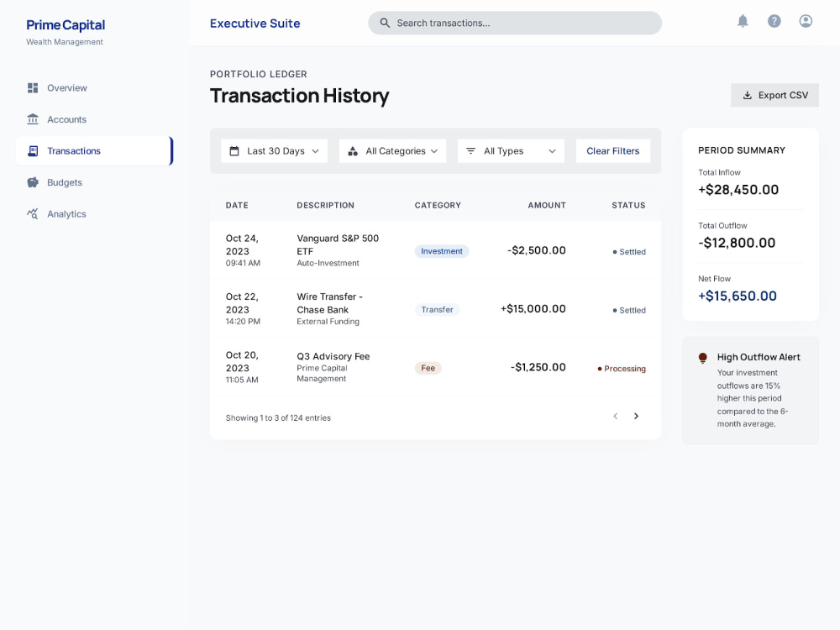
Task: Sort by the DATE column header
Action: 237,205
